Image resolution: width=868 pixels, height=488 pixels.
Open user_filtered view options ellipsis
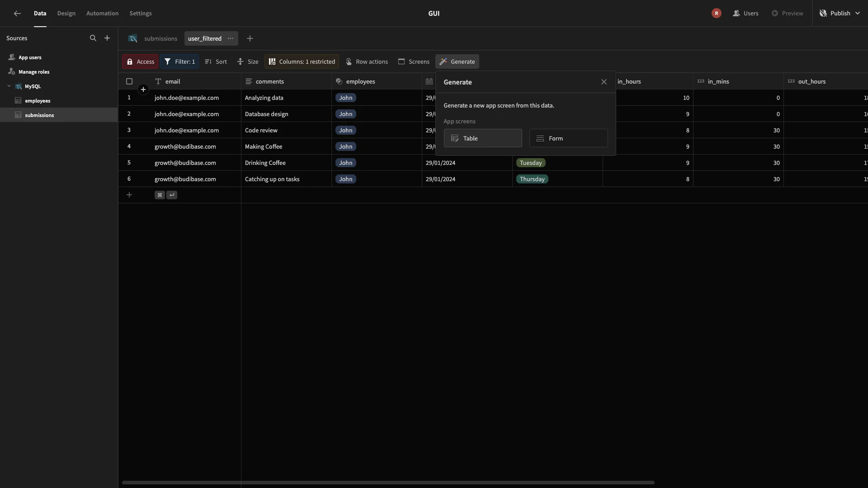coord(231,39)
